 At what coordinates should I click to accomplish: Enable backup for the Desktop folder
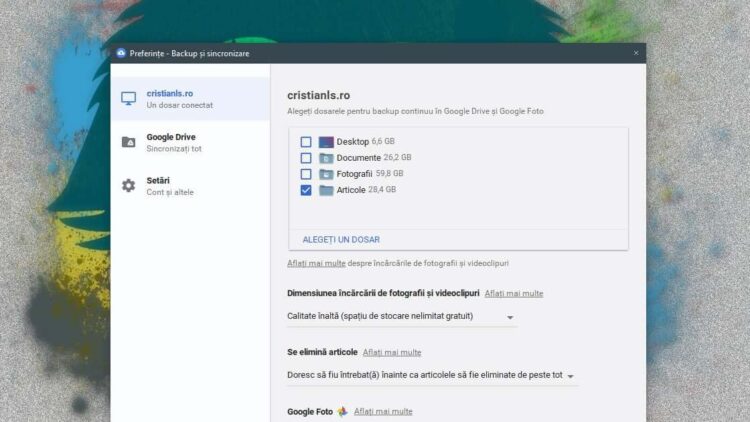tap(306, 142)
